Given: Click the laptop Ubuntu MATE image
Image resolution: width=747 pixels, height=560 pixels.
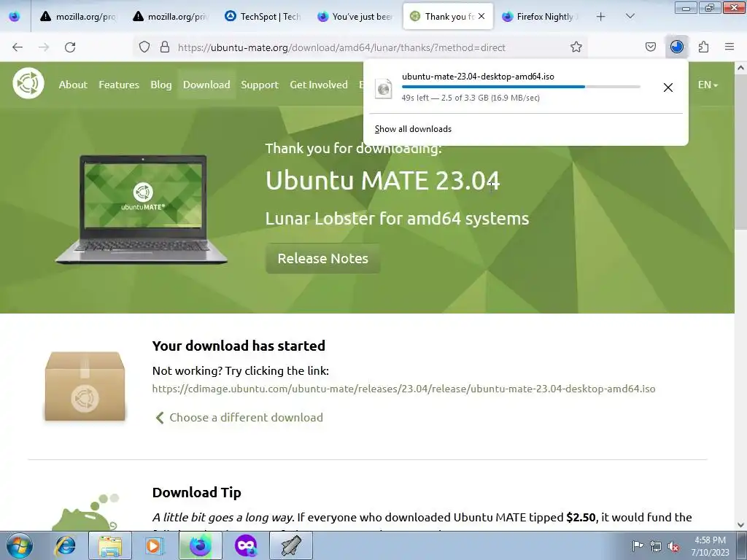Looking at the screenshot, I should pyautogui.click(x=142, y=209).
